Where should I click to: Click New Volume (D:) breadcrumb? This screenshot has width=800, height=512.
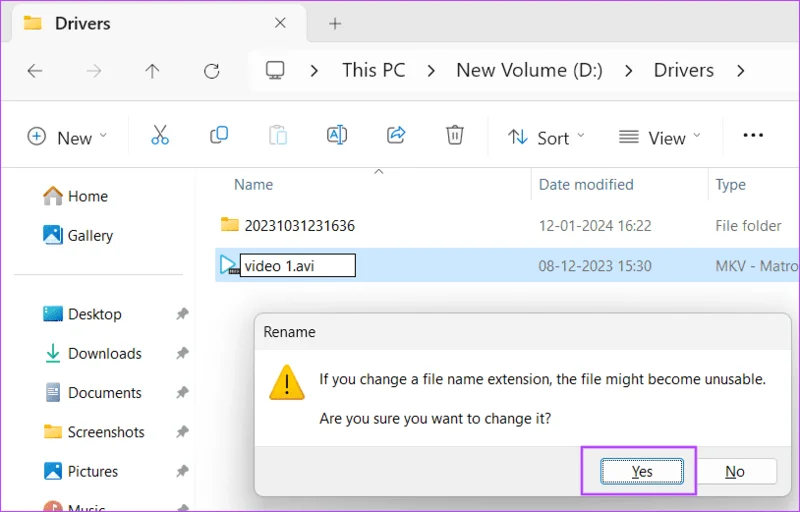point(529,70)
